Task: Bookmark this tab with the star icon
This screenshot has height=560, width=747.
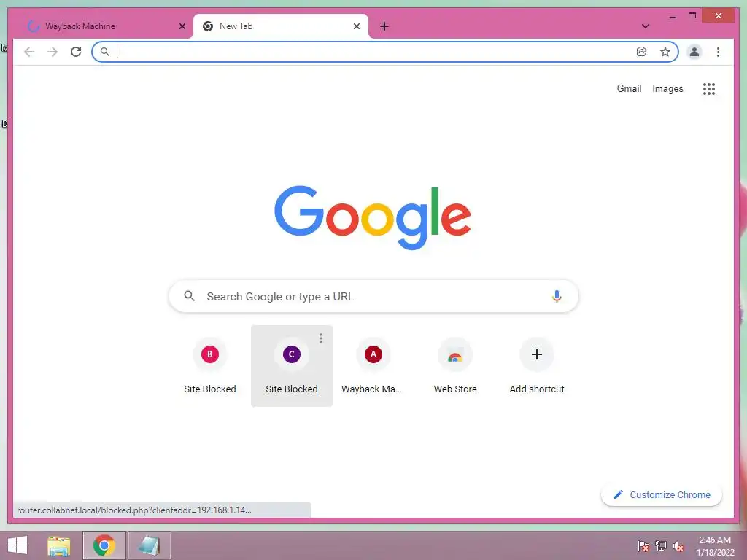Action: (x=665, y=52)
